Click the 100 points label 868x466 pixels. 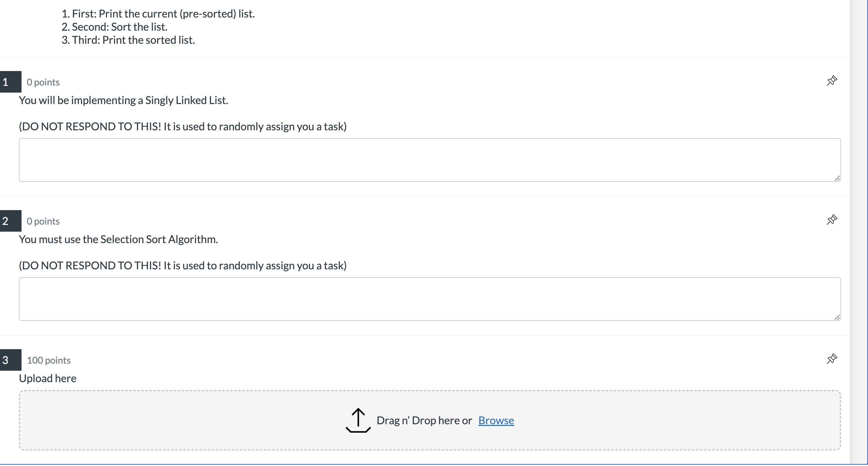point(48,361)
